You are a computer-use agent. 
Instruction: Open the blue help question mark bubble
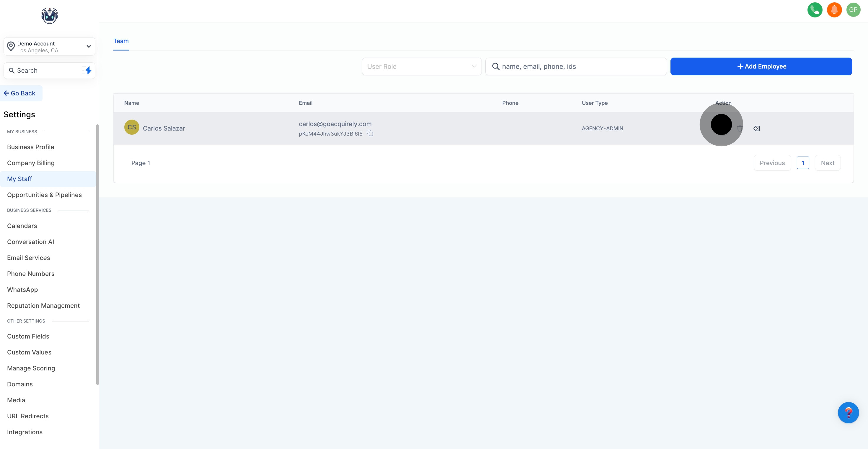[848, 413]
